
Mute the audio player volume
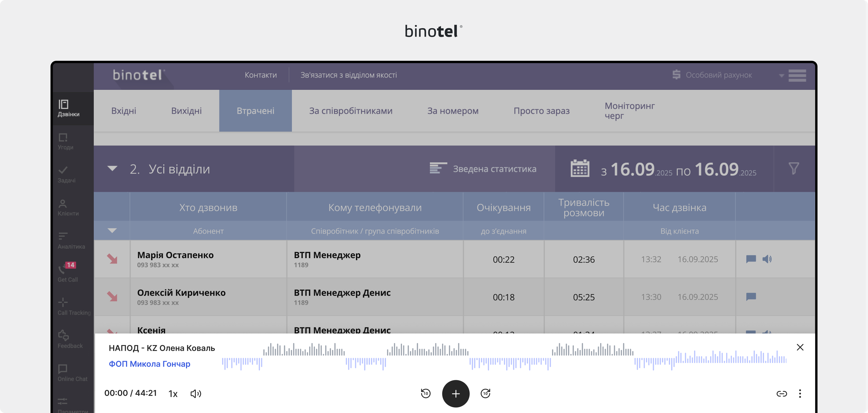(x=196, y=393)
